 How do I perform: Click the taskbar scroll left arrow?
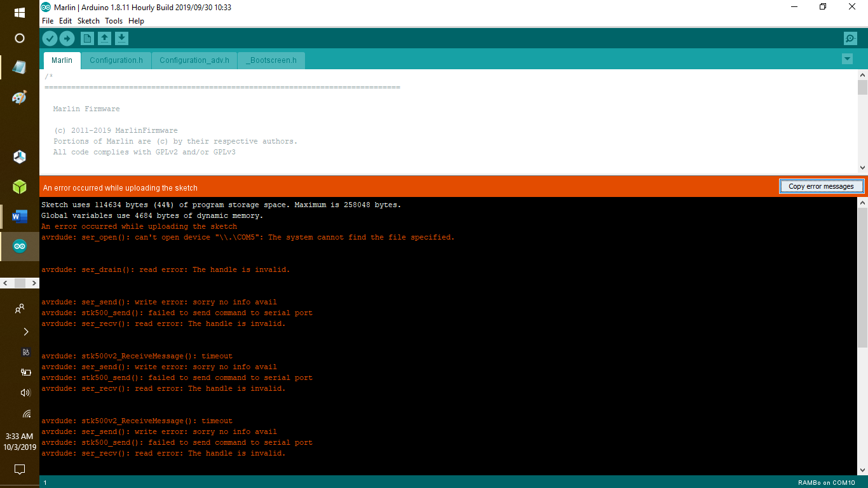(x=6, y=283)
